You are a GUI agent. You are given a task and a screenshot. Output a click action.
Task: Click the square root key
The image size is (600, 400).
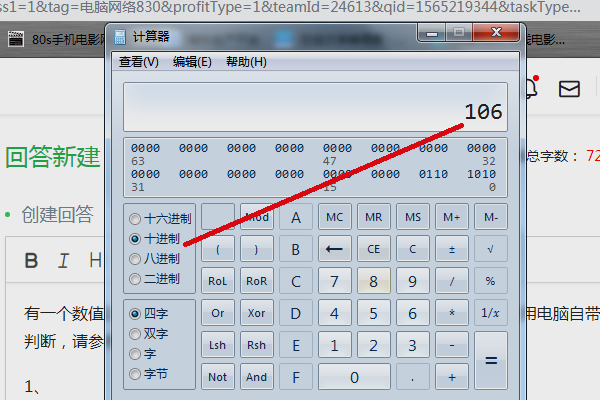pyautogui.click(x=491, y=249)
